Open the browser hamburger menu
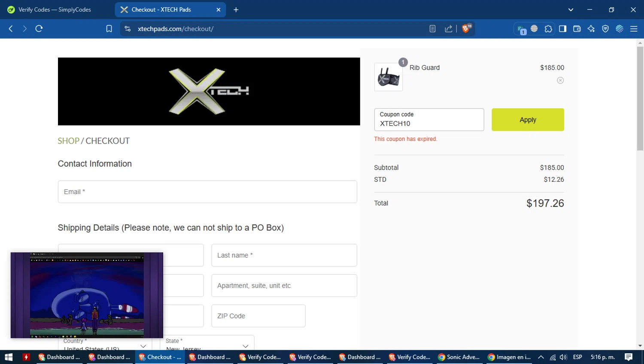This screenshot has height=364, width=644. (x=634, y=29)
